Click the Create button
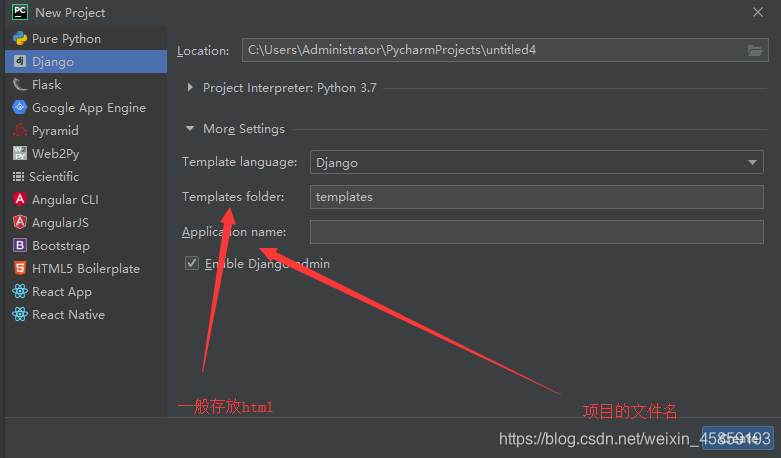This screenshot has width=781, height=458. point(738,438)
